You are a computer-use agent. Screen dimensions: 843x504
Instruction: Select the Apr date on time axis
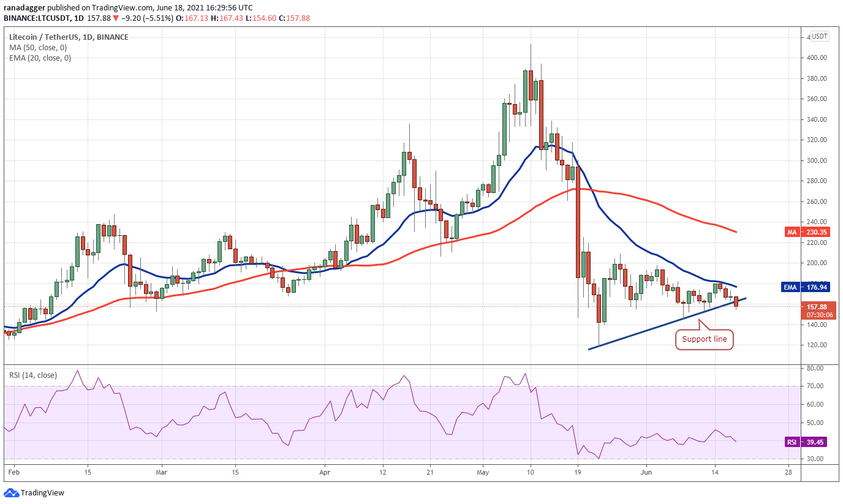click(325, 472)
